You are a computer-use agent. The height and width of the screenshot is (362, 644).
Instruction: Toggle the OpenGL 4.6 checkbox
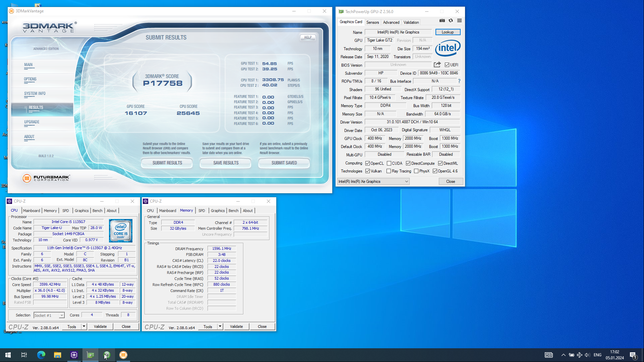pyautogui.click(x=435, y=171)
